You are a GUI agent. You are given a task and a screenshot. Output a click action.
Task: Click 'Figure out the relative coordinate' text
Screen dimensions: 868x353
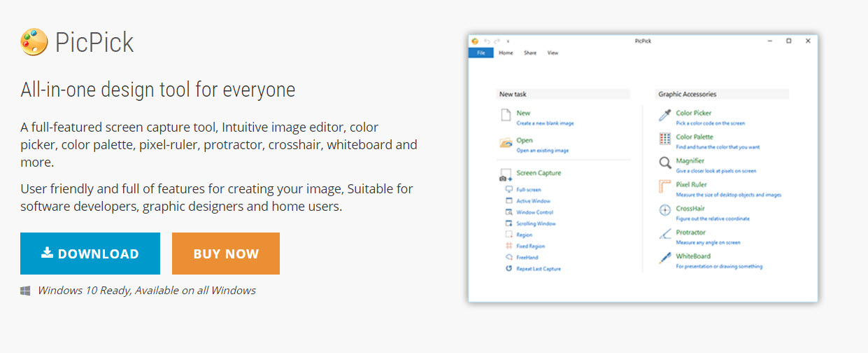tap(713, 219)
